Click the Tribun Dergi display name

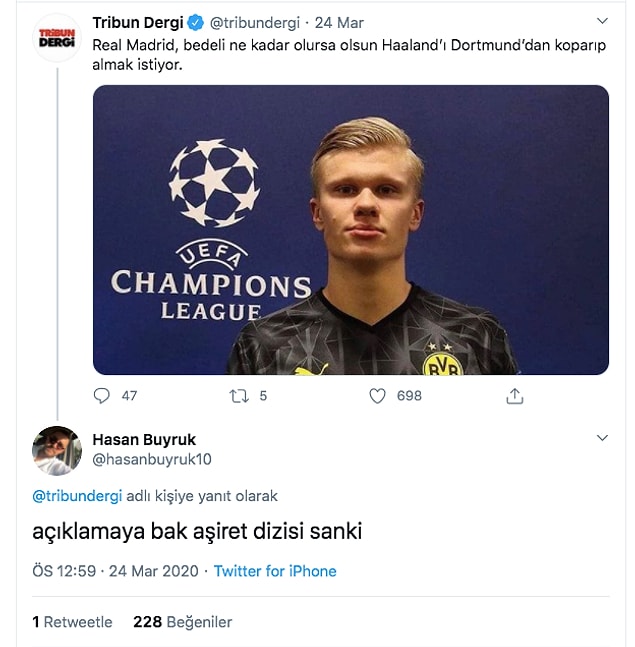click(138, 23)
